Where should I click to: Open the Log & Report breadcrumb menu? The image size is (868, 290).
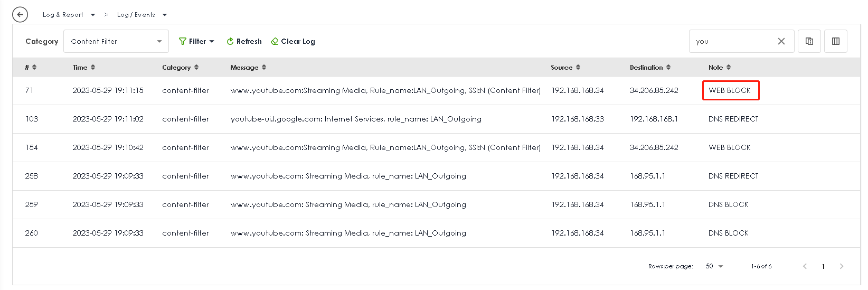[69, 15]
